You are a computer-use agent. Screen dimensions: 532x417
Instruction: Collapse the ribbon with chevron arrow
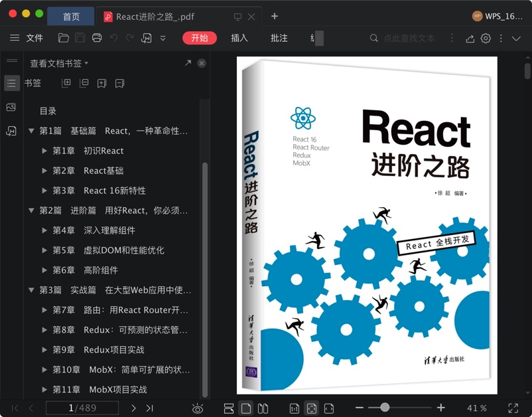tap(516, 39)
